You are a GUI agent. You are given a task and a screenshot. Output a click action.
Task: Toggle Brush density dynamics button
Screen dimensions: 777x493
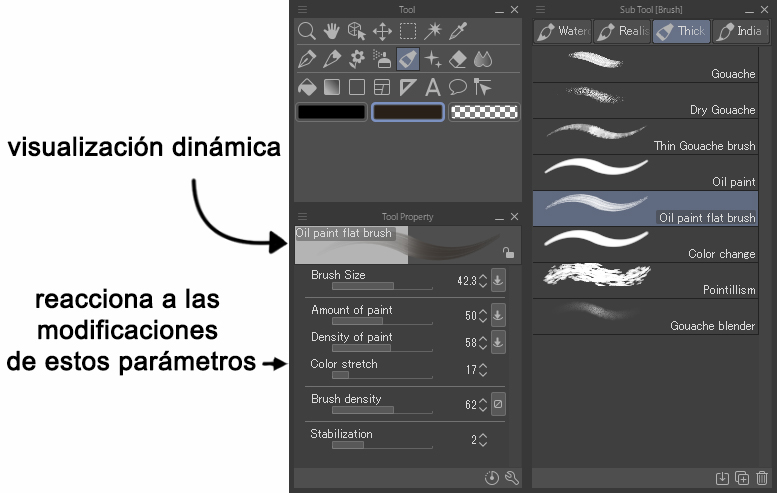click(498, 405)
